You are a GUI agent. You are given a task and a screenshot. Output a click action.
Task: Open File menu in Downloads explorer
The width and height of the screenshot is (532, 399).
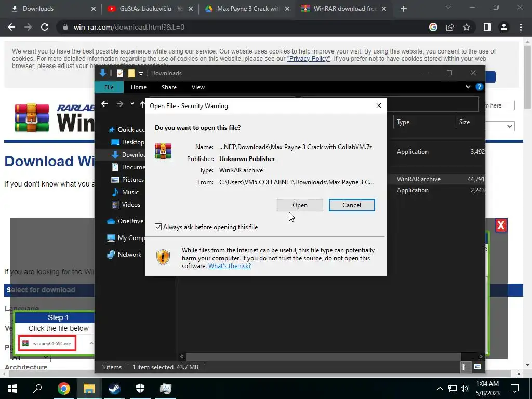109,87
